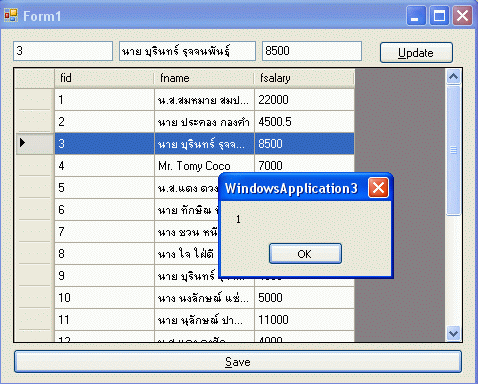Click the Save button
This screenshot has width=478, height=384.
click(238, 362)
